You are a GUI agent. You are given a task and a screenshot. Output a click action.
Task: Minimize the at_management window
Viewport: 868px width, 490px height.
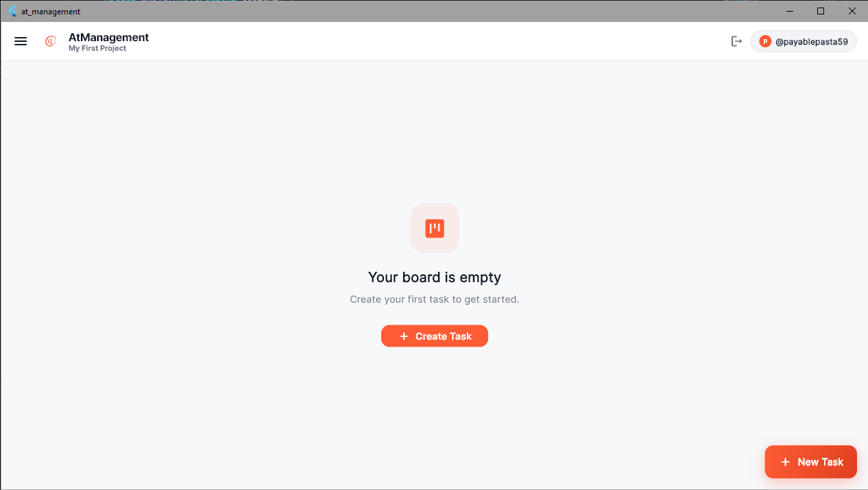(x=791, y=11)
